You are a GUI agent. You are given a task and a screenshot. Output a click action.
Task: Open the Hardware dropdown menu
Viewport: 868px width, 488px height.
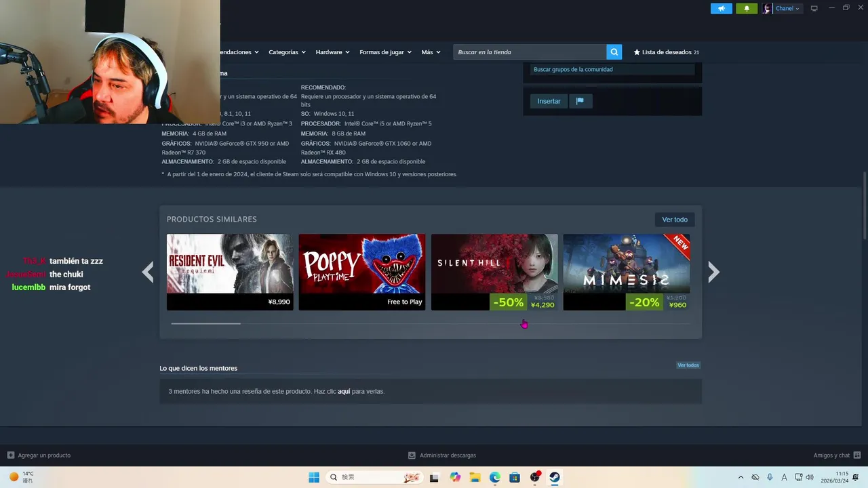[x=332, y=52]
